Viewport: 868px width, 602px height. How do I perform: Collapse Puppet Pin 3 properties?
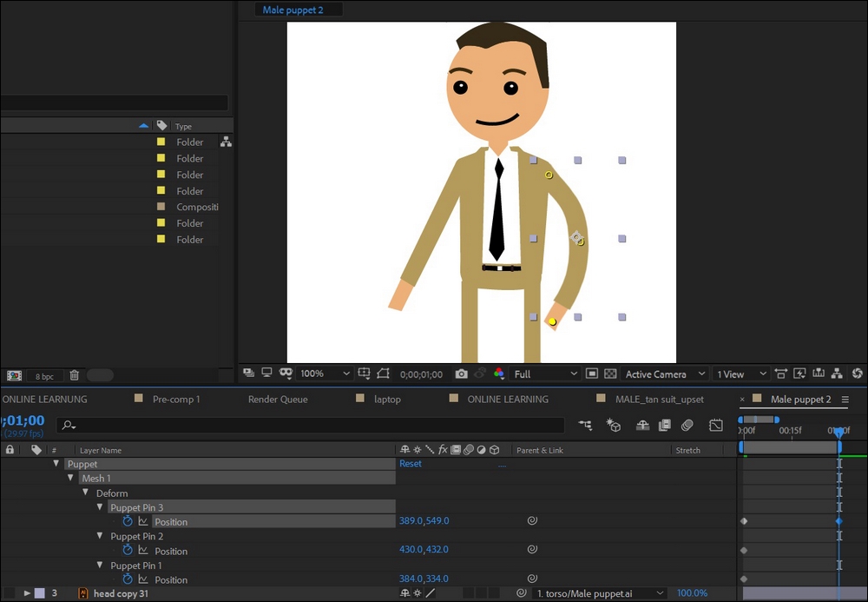[x=100, y=506]
